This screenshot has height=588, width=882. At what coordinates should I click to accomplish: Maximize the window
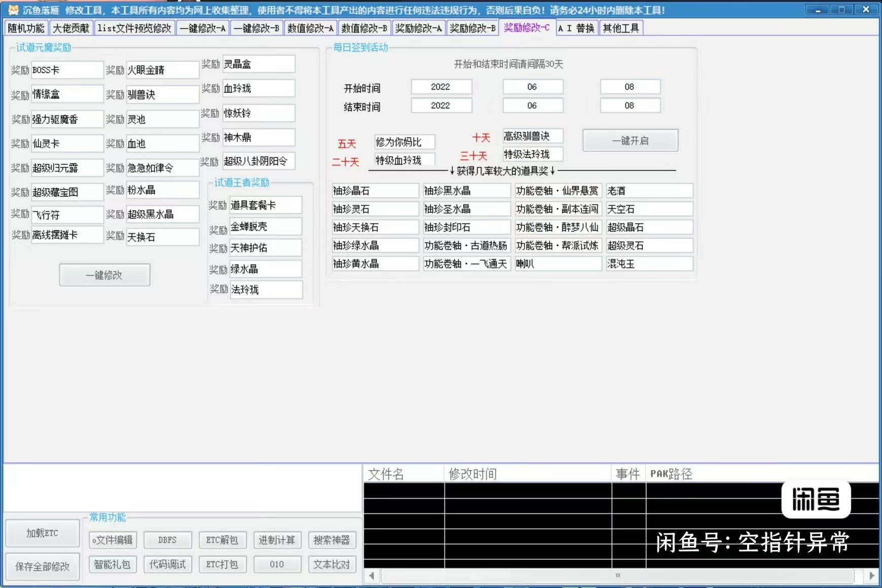pyautogui.click(x=842, y=10)
